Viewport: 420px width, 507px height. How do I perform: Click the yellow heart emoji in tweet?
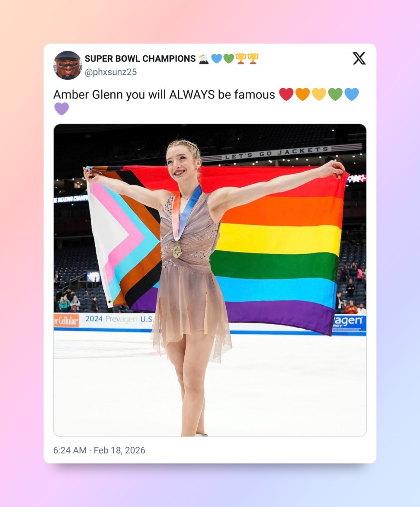(319, 94)
